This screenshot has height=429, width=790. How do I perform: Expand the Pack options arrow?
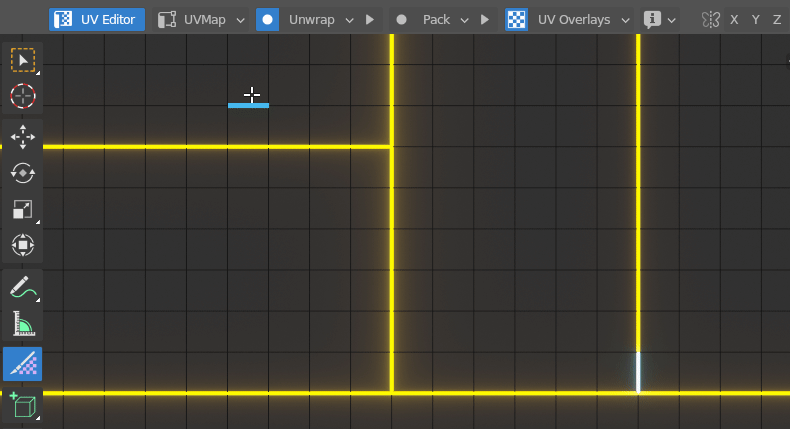(x=465, y=20)
